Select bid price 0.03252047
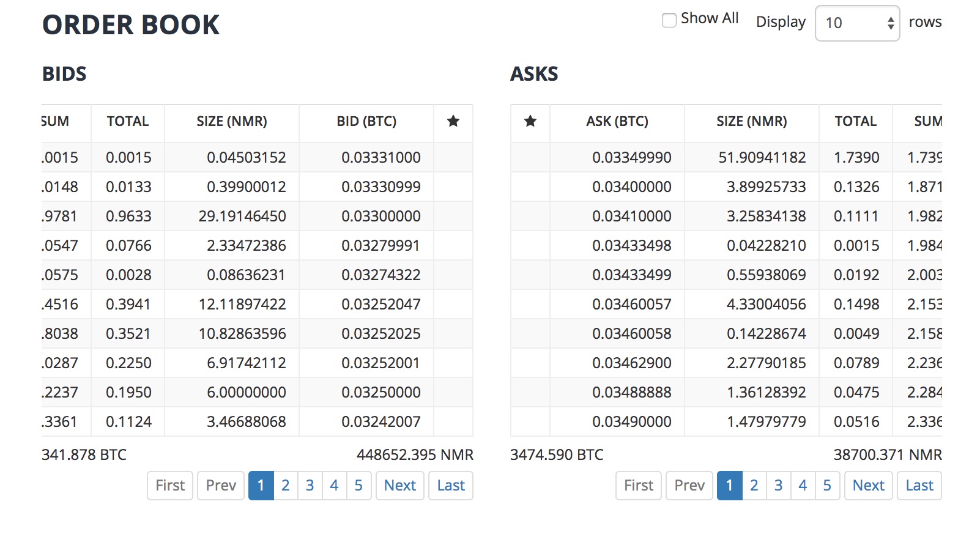 [x=381, y=305]
